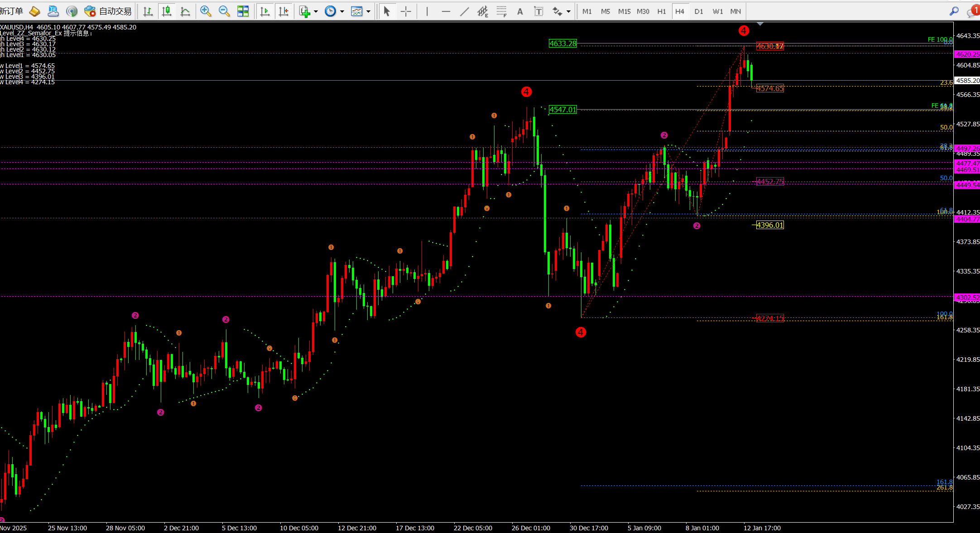Screen dimensions: 980x533
Task: Open the search magnifier at top right
Action: [954, 11]
